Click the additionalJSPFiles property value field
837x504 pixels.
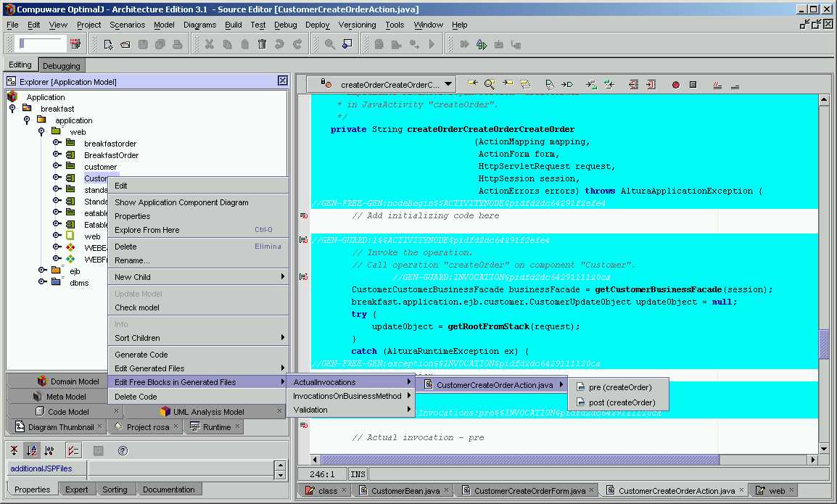181,468
